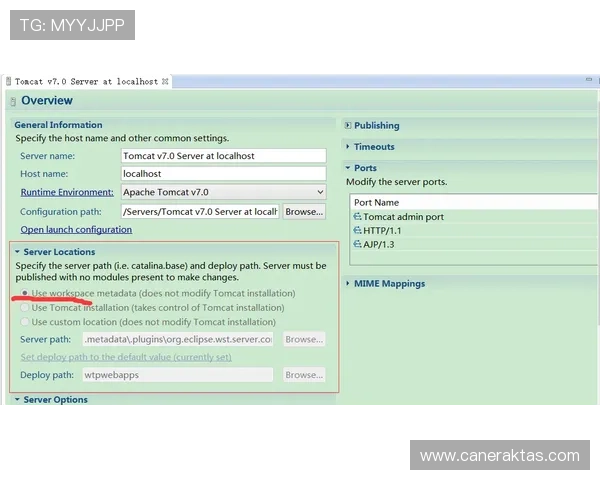Expand the MIME Mappings section

coord(348,283)
